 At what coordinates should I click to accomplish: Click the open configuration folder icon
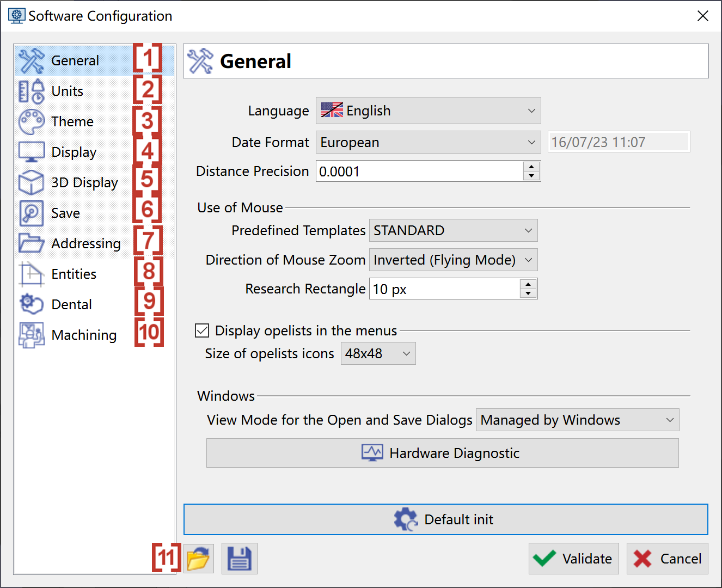click(x=199, y=559)
